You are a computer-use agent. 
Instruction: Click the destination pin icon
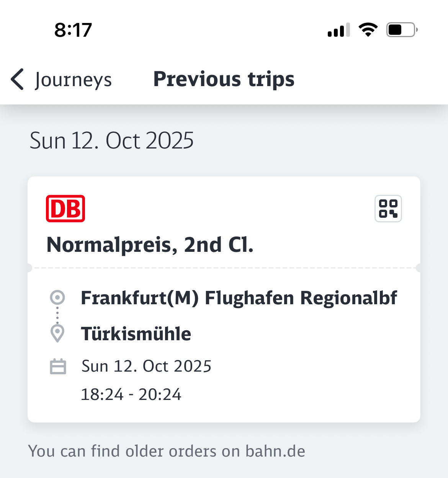[57, 333]
